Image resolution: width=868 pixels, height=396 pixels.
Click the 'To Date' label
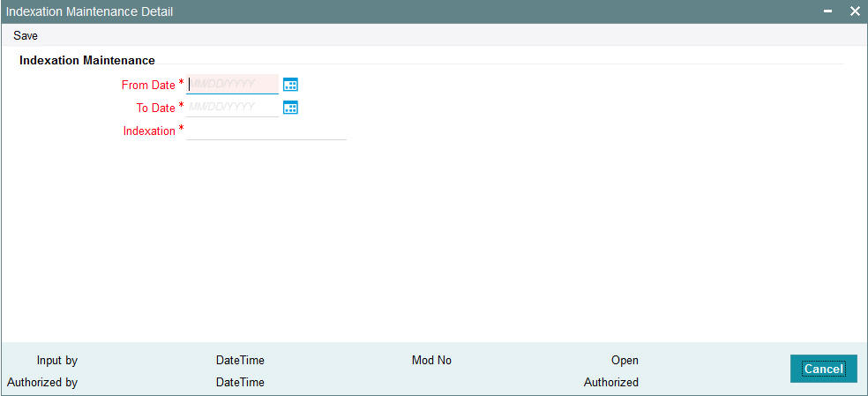click(155, 108)
